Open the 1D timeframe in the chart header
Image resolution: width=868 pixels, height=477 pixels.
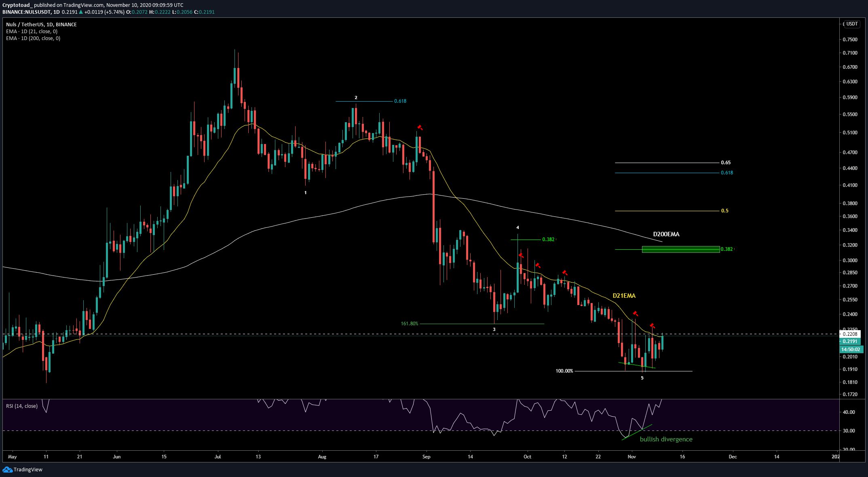pos(56,12)
